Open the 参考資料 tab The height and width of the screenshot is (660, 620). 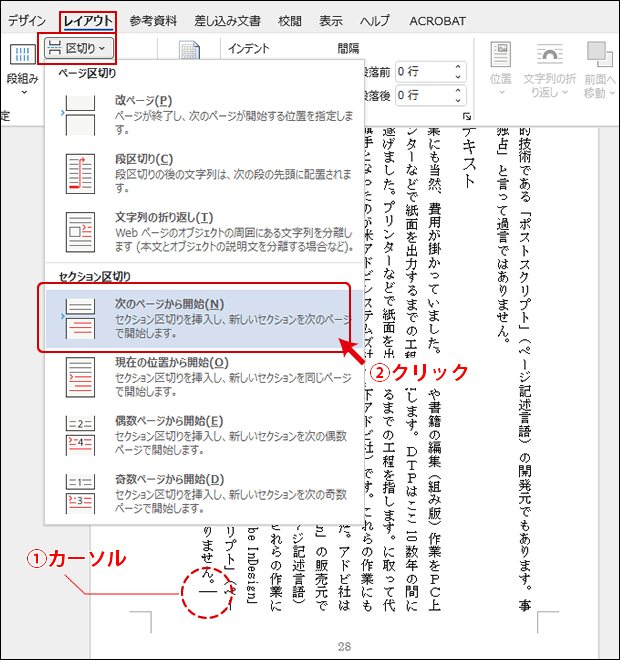click(x=153, y=21)
